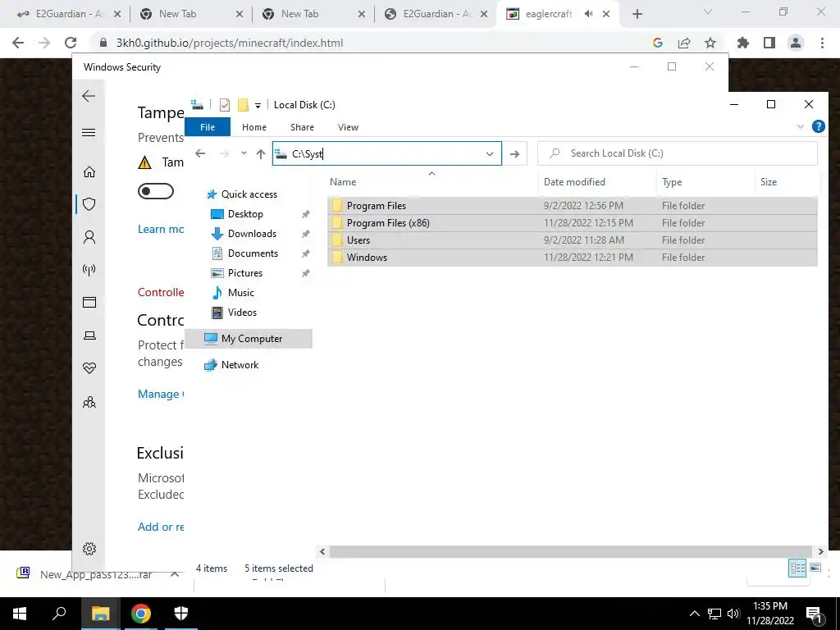Open Explorer's recent locations dropdown

(244, 153)
